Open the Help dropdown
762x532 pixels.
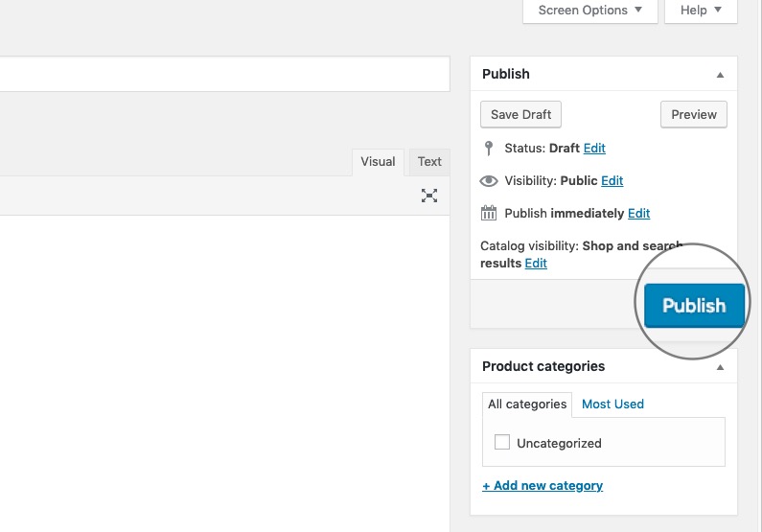701,11
